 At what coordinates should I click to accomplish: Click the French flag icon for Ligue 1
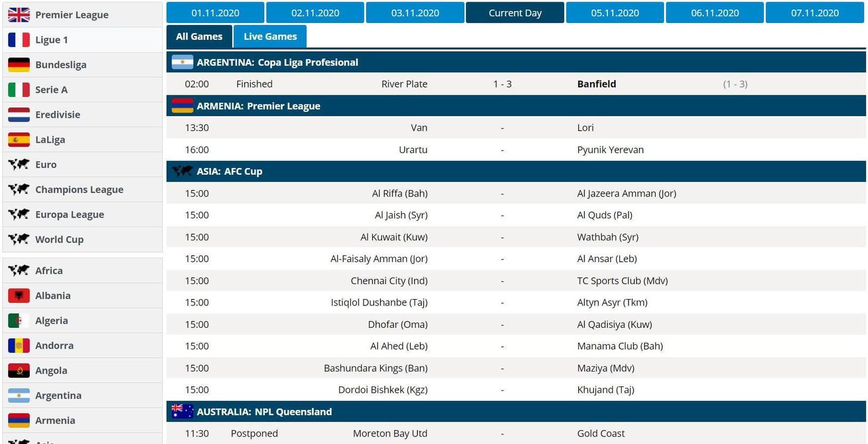click(x=19, y=39)
